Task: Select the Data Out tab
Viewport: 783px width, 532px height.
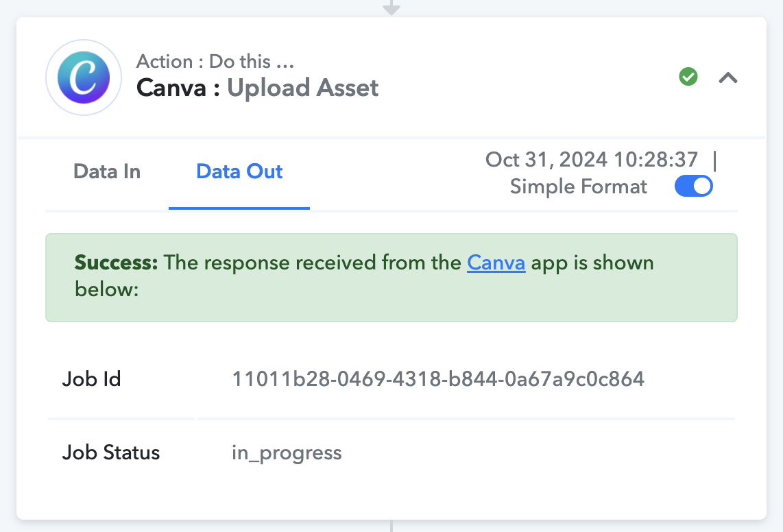Action: click(x=239, y=171)
